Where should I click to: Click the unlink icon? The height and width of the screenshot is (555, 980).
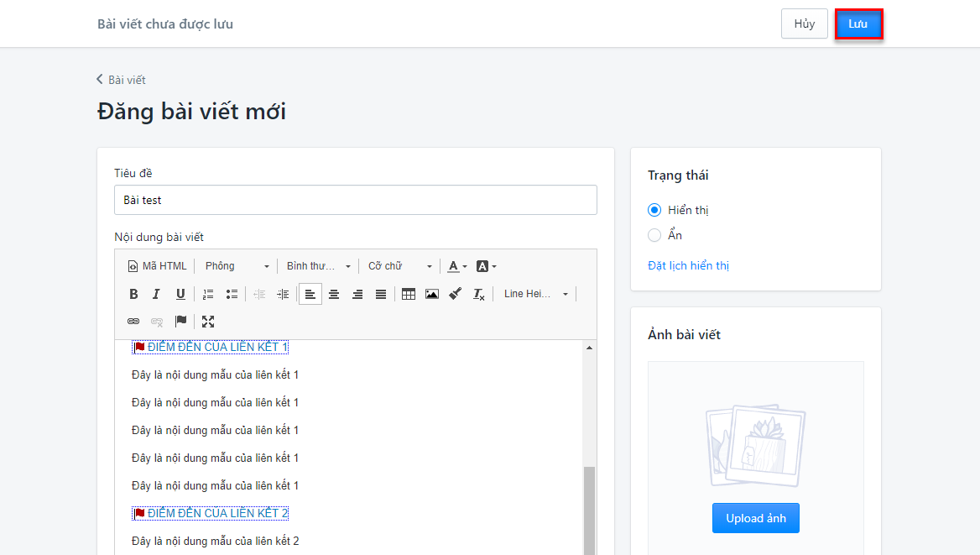[157, 322]
